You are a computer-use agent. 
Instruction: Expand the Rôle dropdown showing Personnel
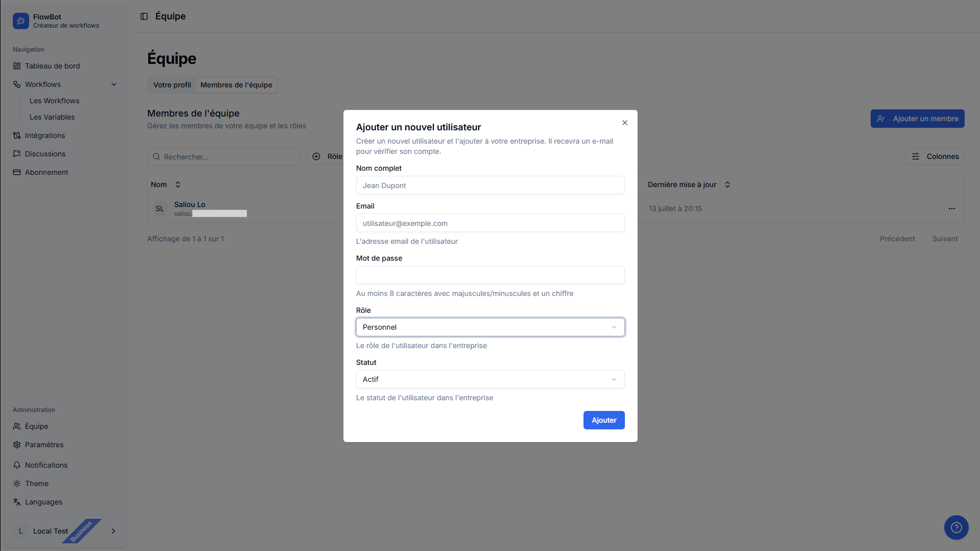point(490,327)
